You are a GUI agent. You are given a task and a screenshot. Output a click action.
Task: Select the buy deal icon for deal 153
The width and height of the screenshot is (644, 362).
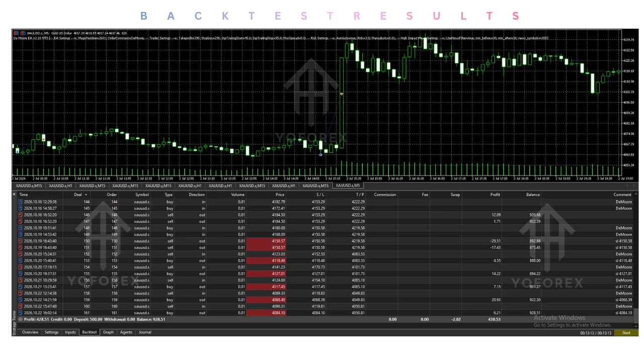pos(20,260)
